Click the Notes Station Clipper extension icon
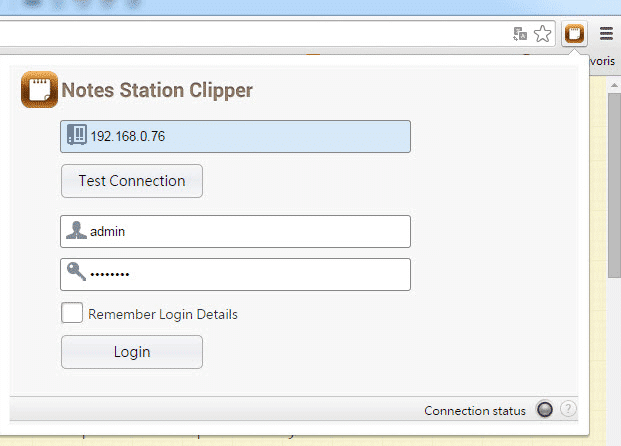Screen dimensions: 621x446 click(574, 34)
